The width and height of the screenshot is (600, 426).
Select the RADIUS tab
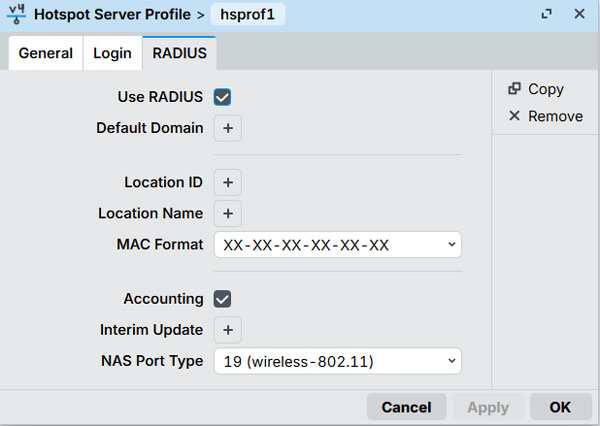tap(180, 53)
